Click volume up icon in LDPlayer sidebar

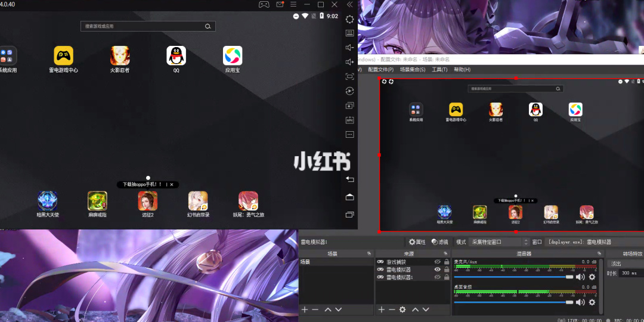point(349,62)
